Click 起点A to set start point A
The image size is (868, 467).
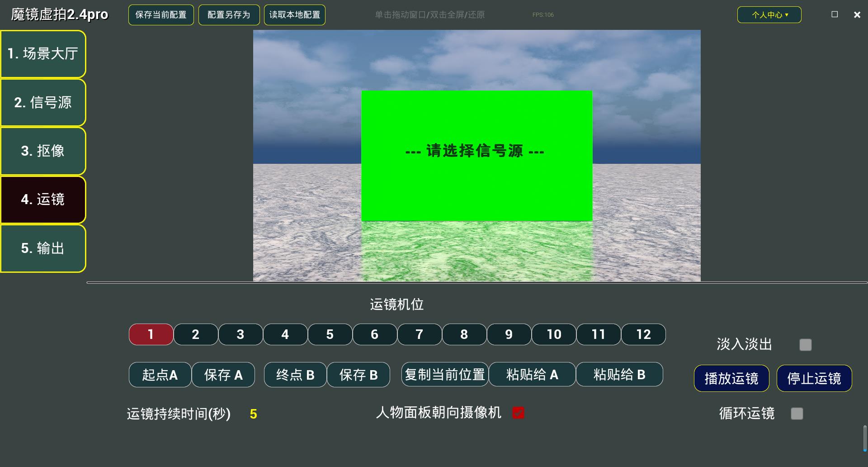[160, 374]
